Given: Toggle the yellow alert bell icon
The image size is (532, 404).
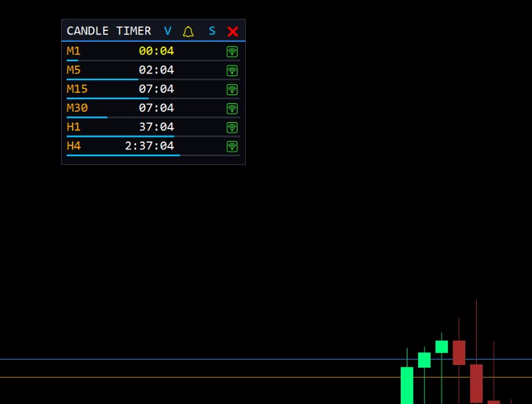Looking at the screenshot, I should (189, 32).
